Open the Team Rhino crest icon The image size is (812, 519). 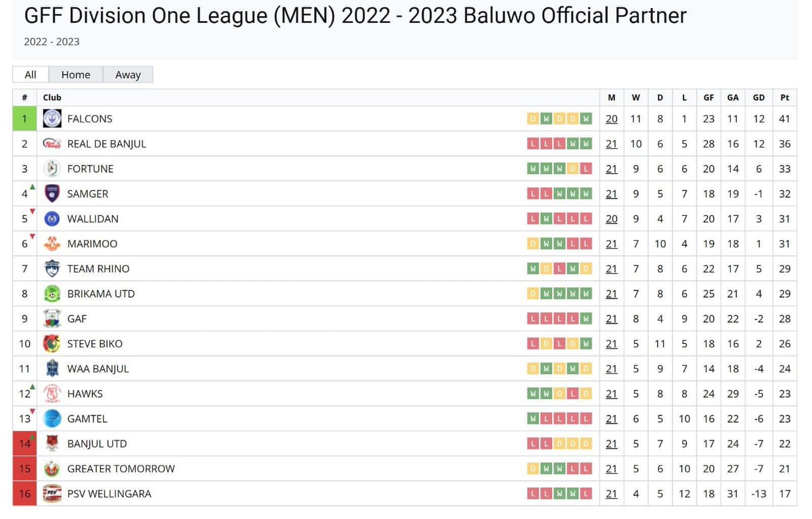point(52,269)
